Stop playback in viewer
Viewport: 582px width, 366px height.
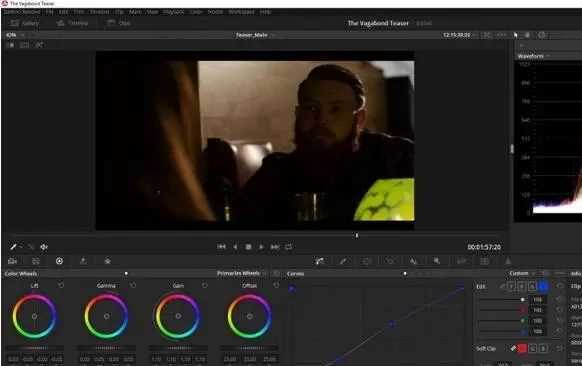point(248,247)
